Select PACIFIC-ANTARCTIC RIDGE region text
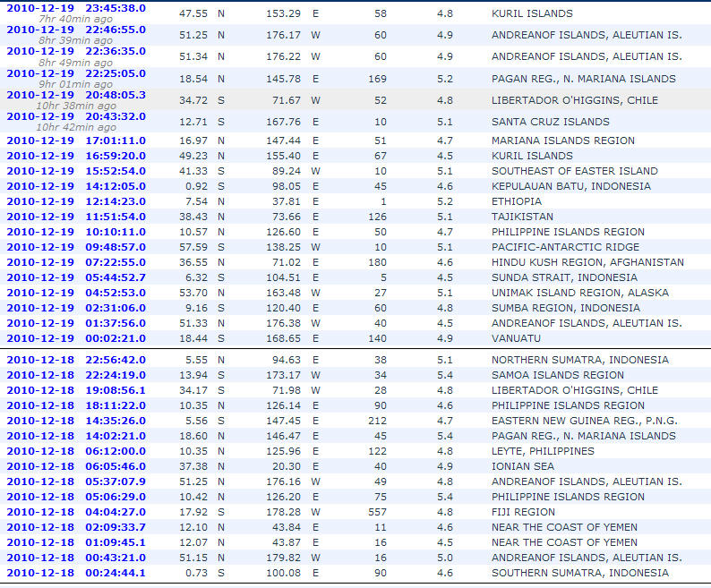Viewport: 711px width, 588px height. point(565,247)
